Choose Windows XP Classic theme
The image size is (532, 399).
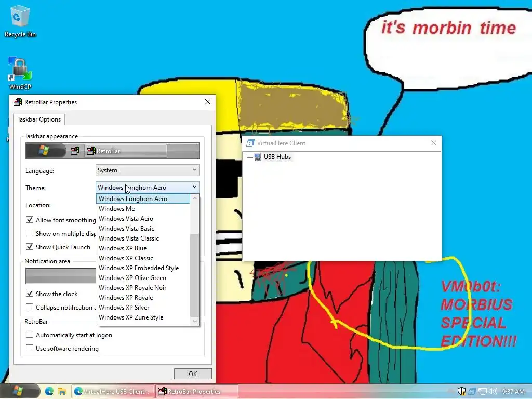pos(143,258)
